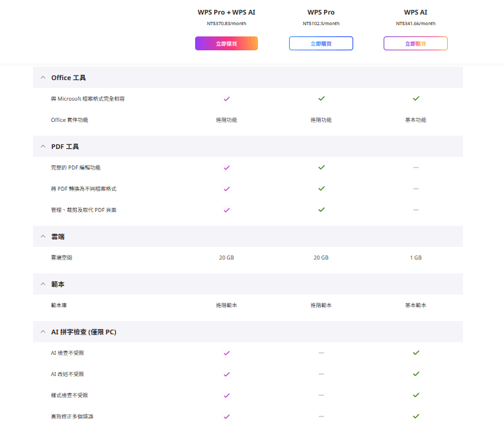The width and height of the screenshot is (504, 431).
Task: Click WPS AI green checkmark for 高效修正多個錯誤
Action: click(x=416, y=416)
